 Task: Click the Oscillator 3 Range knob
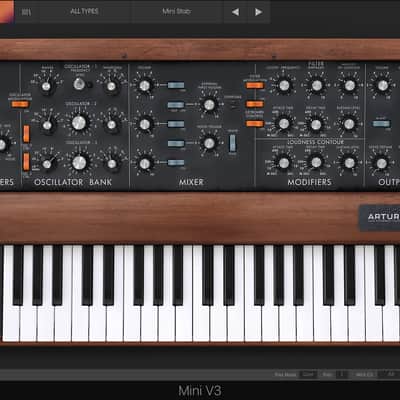[47, 164]
